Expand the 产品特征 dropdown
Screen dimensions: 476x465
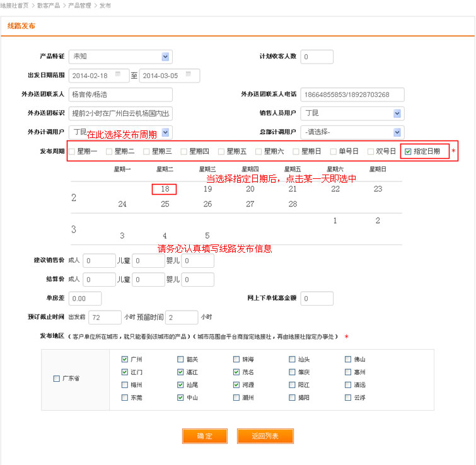click(165, 57)
